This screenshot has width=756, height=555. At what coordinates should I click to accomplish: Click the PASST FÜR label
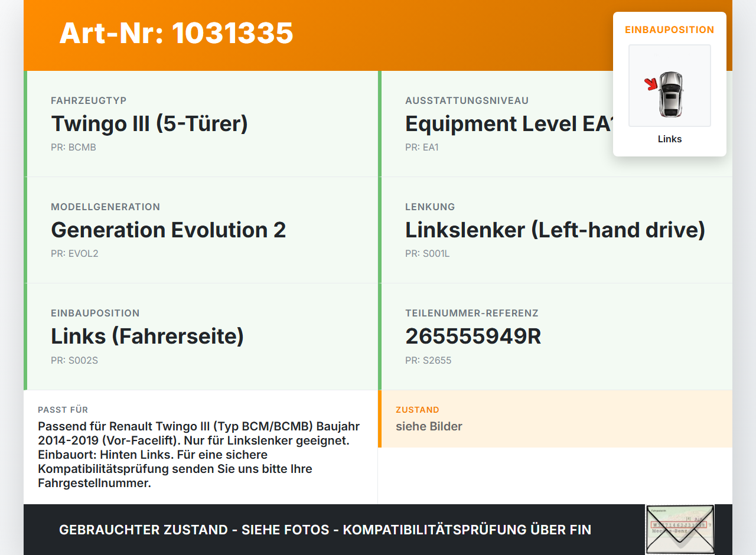63,410
